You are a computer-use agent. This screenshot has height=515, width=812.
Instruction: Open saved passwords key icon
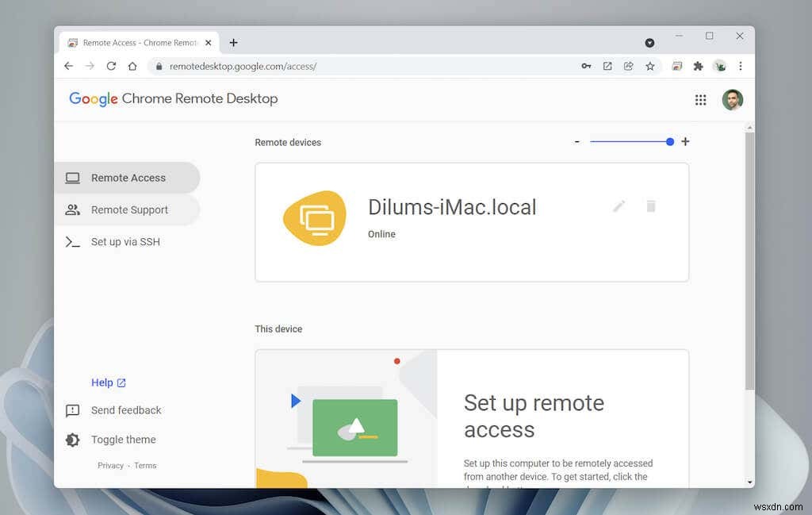tap(586, 66)
